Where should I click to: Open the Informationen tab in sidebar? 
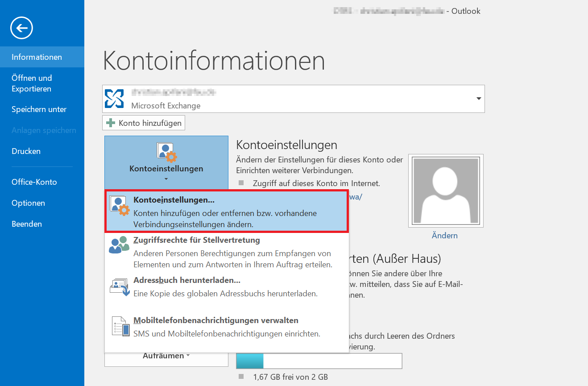click(x=37, y=57)
